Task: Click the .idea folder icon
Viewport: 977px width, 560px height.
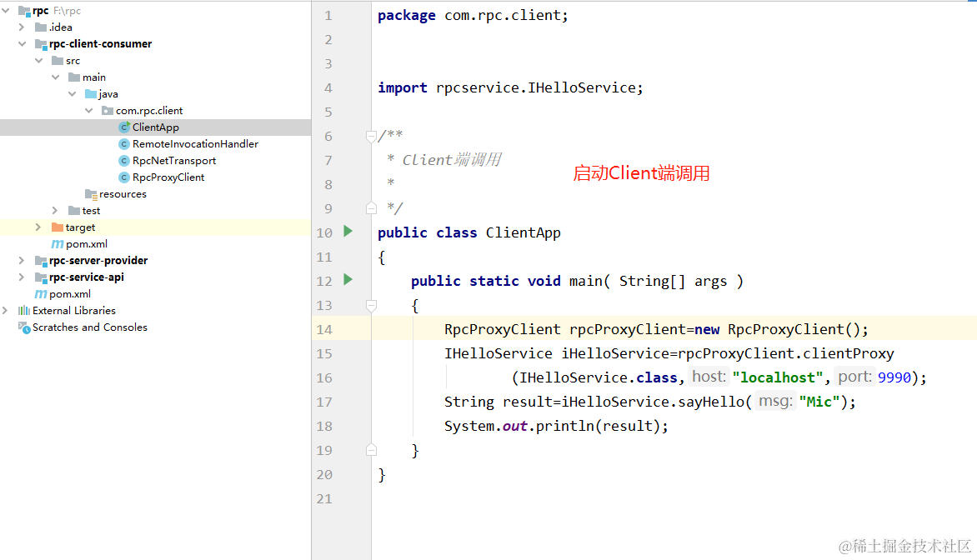Action: click(41, 27)
